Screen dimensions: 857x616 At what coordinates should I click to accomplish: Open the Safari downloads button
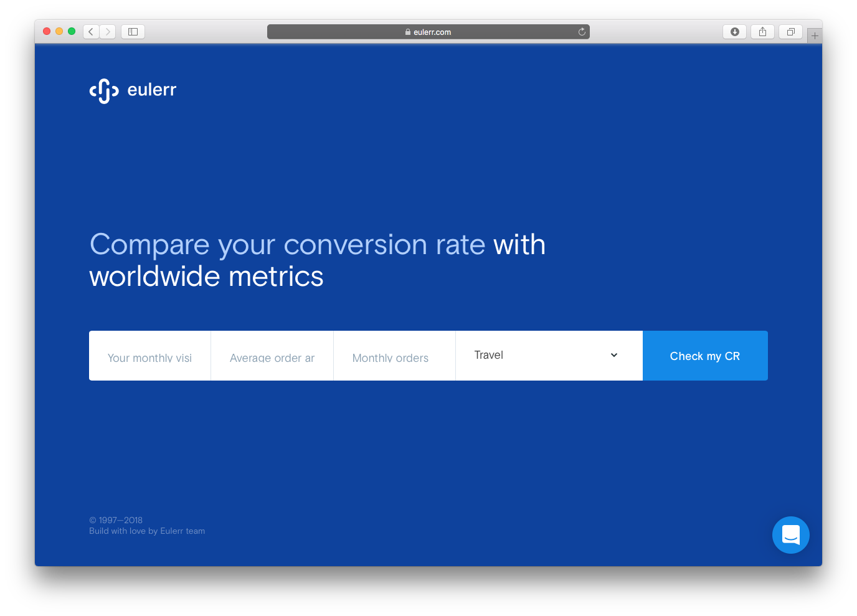735,32
